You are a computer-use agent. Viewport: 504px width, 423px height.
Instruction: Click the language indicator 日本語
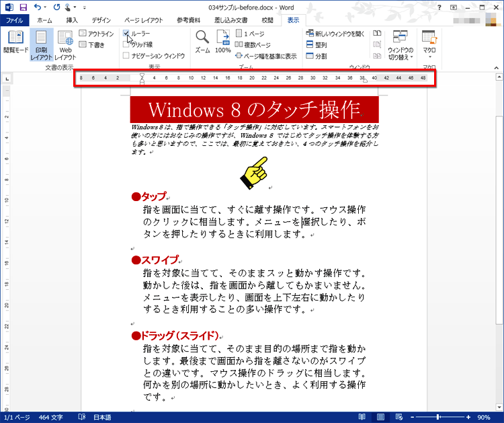[102, 417]
